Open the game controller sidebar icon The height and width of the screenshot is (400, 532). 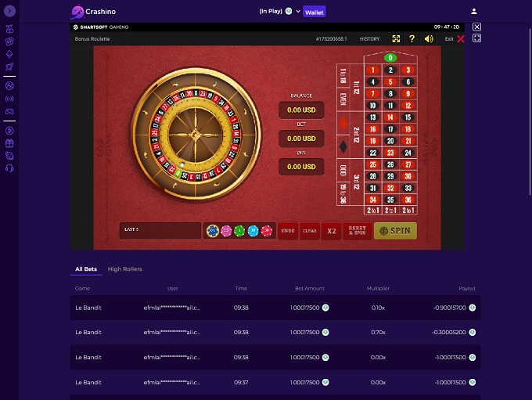pos(9,111)
